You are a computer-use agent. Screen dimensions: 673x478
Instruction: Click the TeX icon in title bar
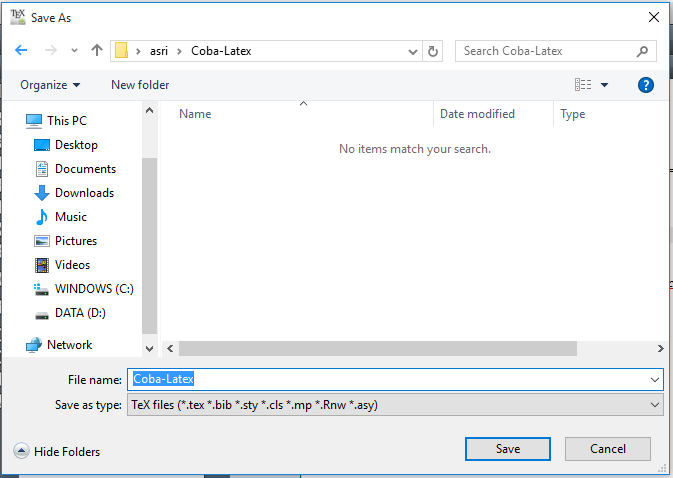point(18,17)
